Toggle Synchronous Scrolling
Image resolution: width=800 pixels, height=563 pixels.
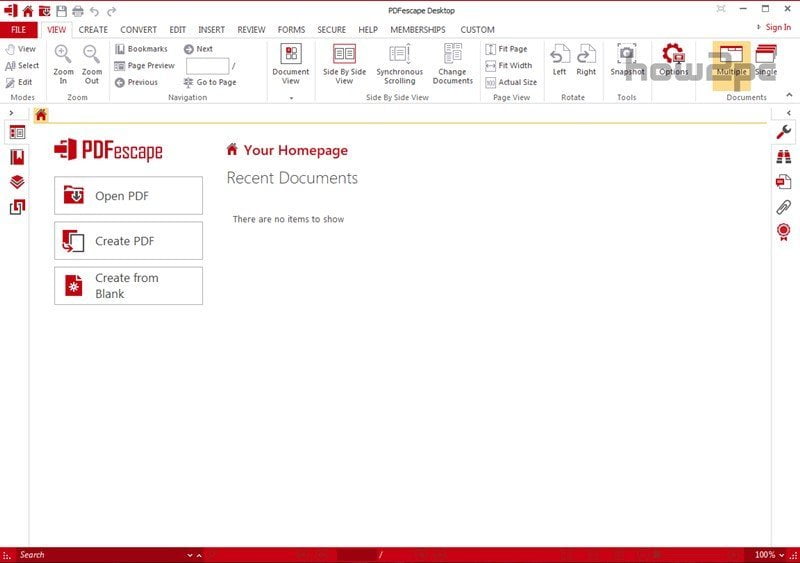coord(399,64)
